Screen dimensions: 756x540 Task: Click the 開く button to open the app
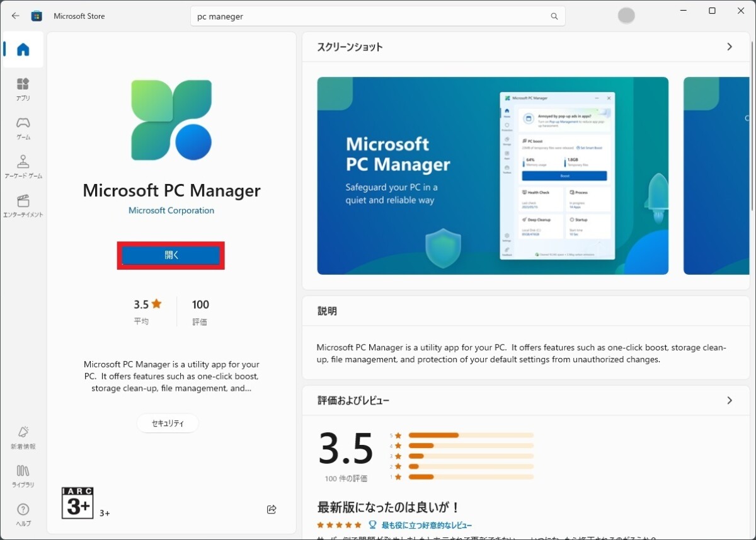pos(171,255)
